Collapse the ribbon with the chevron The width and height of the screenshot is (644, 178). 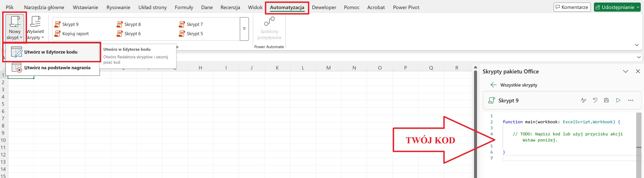637,45
